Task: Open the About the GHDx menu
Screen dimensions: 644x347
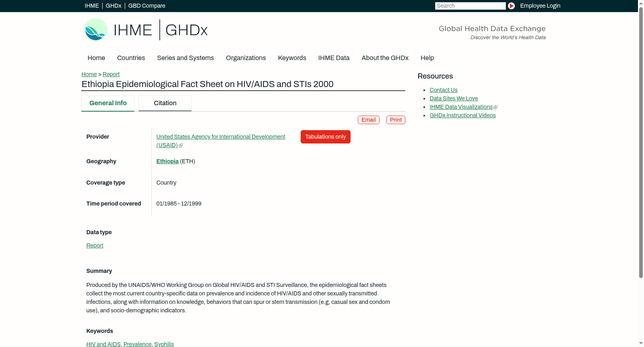Action: point(385,58)
